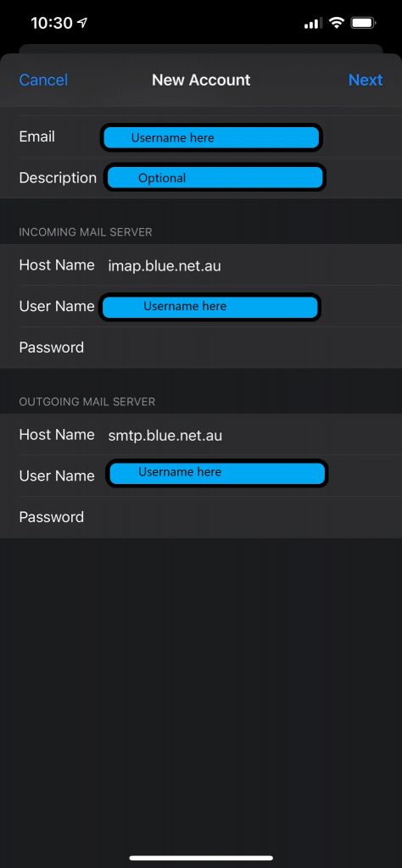Image resolution: width=402 pixels, height=868 pixels.
Task: Select the incoming server User Name field
Action: click(209, 307)
